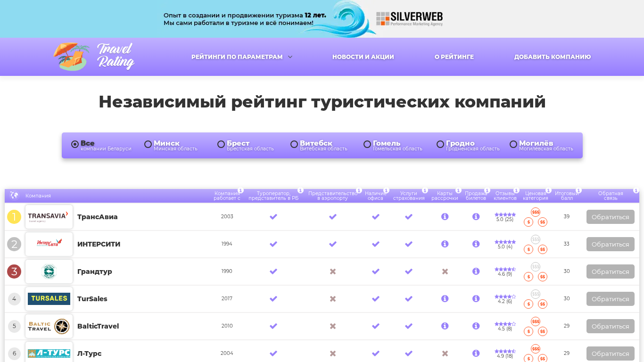The height and width of the screenshot is (362, 644).
Task: Click 'Обратиться' button for TurSales
Action: 611,299
